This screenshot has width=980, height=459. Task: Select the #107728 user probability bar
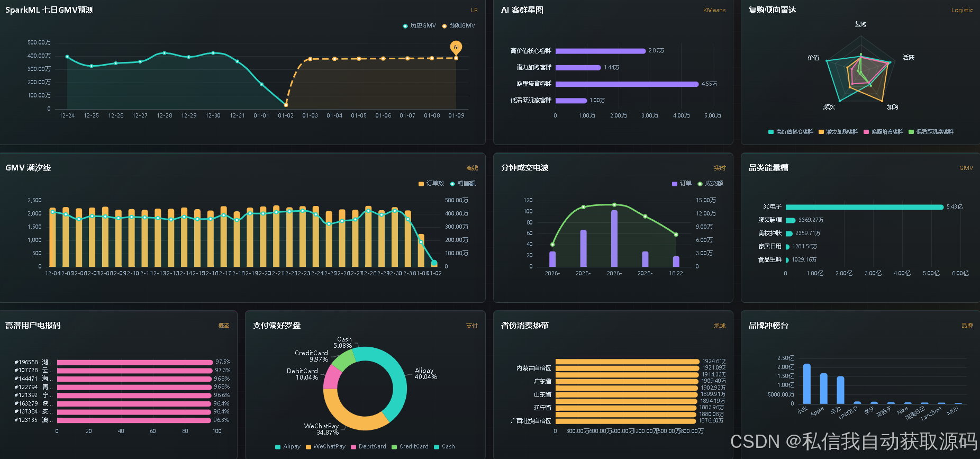click(135, 371)
